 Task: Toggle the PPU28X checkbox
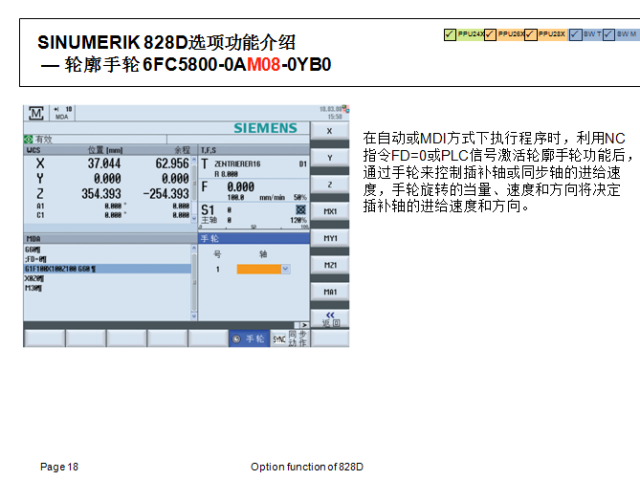[530, 34]
